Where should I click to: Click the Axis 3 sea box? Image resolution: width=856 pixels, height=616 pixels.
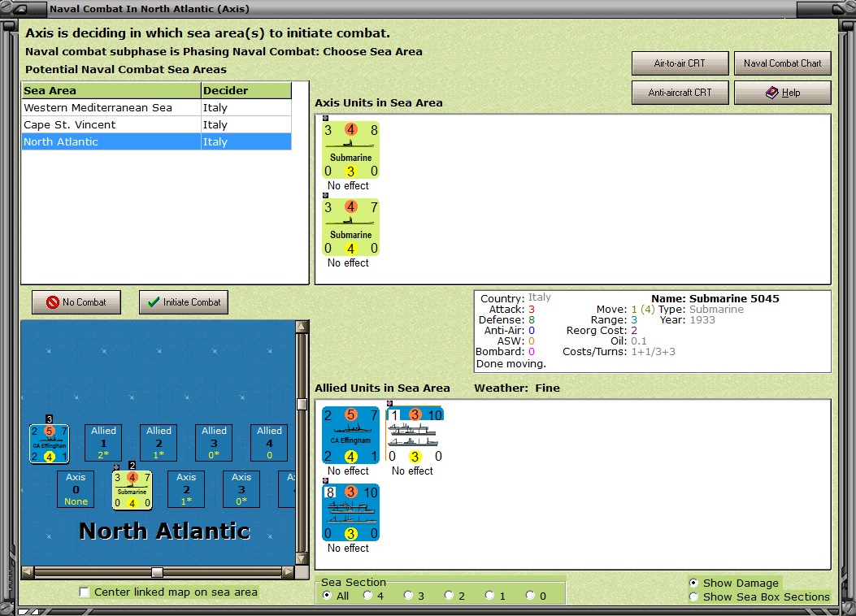click(x=241, y=489)
